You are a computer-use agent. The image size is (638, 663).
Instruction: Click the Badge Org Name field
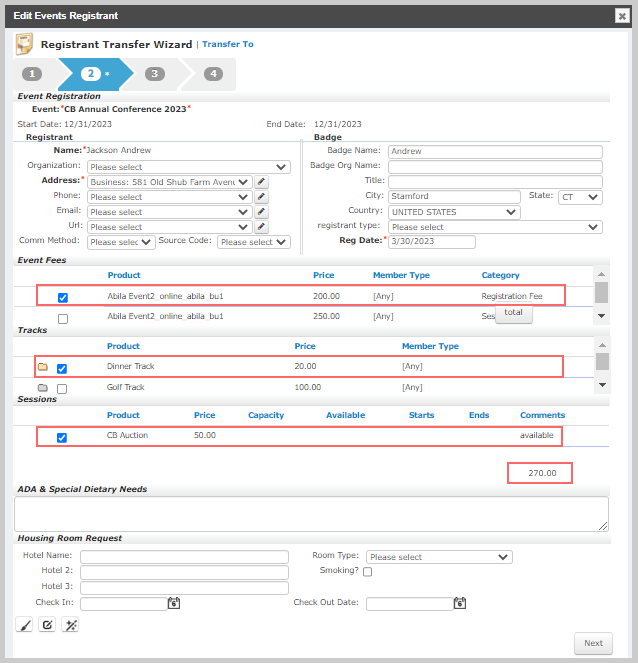[x=495, y=167]
